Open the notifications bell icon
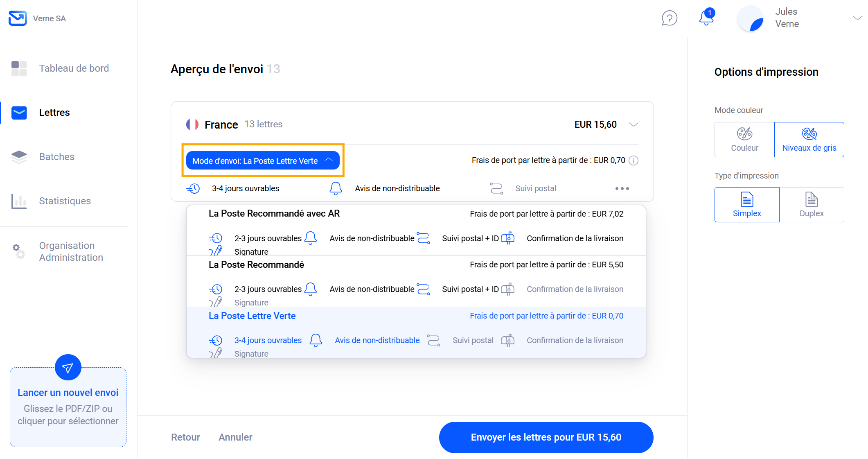The image size is (868, 459). [x=706, y=18]
